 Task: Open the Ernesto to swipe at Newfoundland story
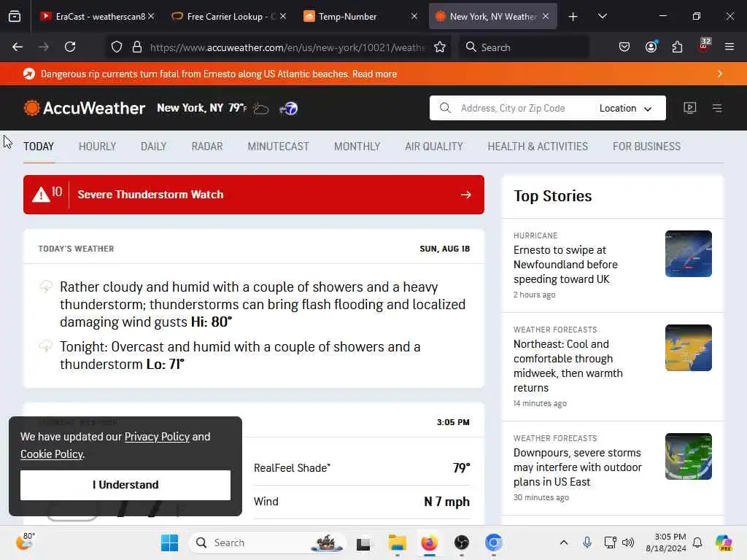pyautogui.click(x=565, y=264)
